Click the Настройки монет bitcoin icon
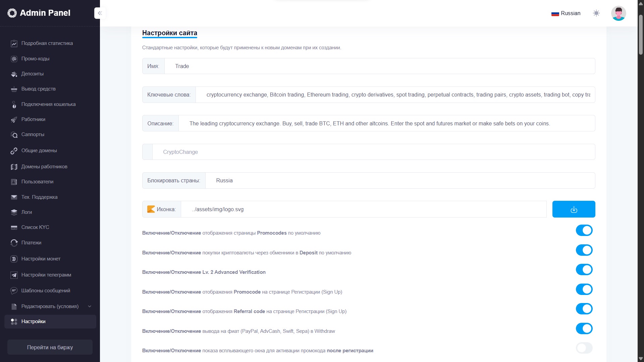Image resolution: width=644 pixels, height=362 pixels. pos(14,259)
